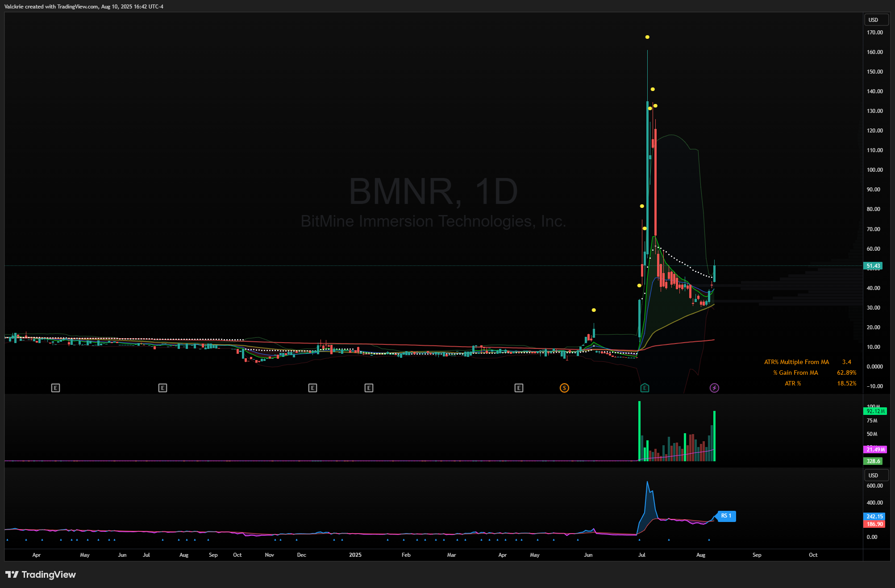Click the leftmost E earnings marker

(x=55, y=388)
